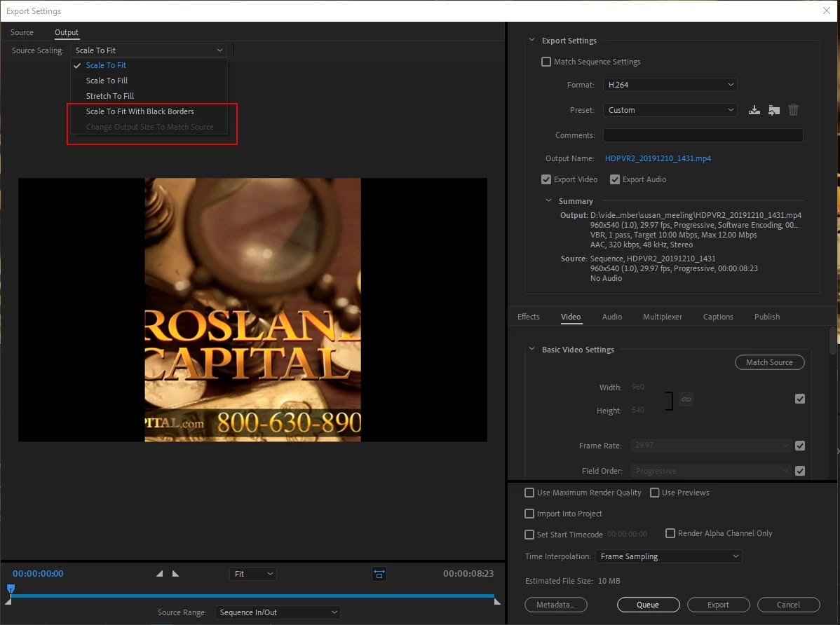Switch to the Output tab
The height and width of the screenshot is (625, 840).
point(67,32)
